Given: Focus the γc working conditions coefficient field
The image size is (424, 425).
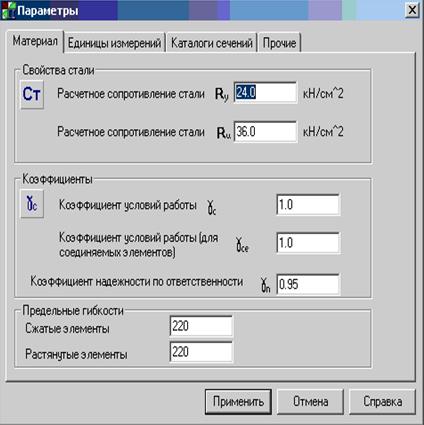Looking at the screenshot, I should coord(308,204).
